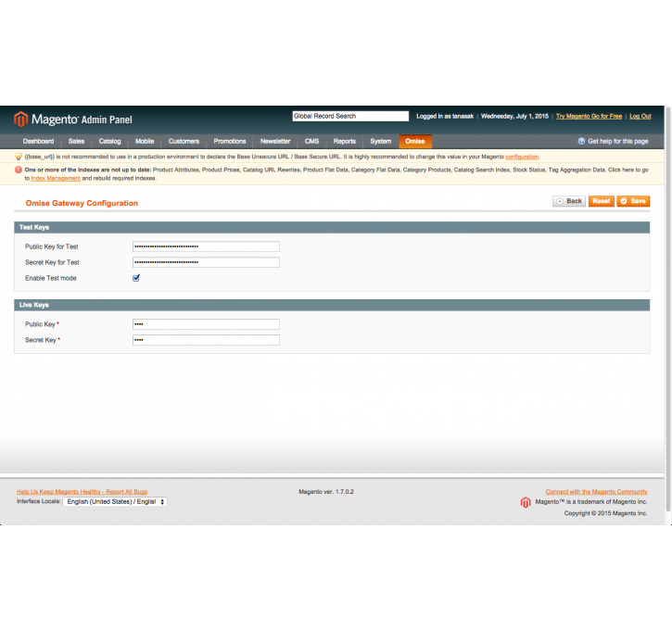The height and width of the screenshot is (630, 672).
Task: Open the Reports menu
Action: click(345, 142)
